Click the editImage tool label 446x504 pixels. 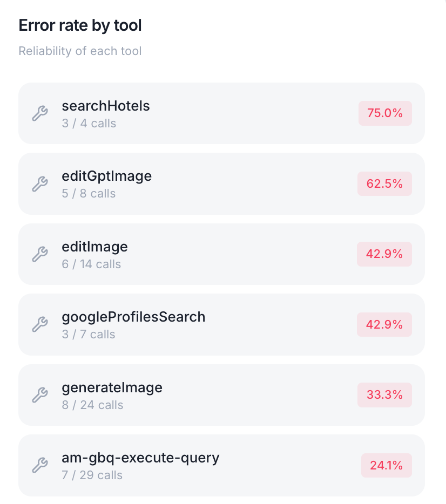coord(94,247)
